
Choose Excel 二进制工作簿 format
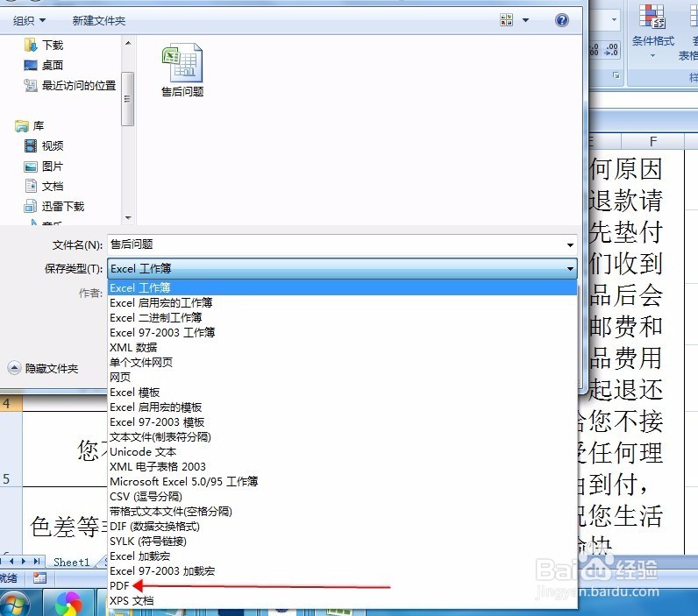(x=342, y=317)
